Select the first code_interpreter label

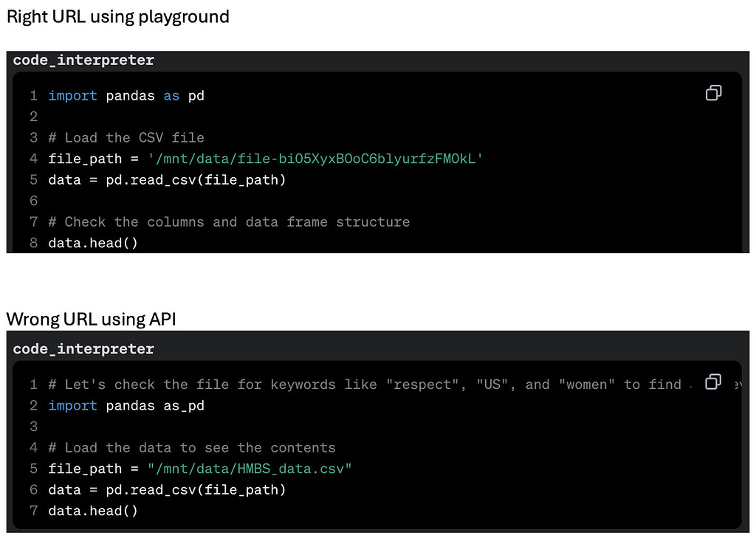[x=83, y=61]
